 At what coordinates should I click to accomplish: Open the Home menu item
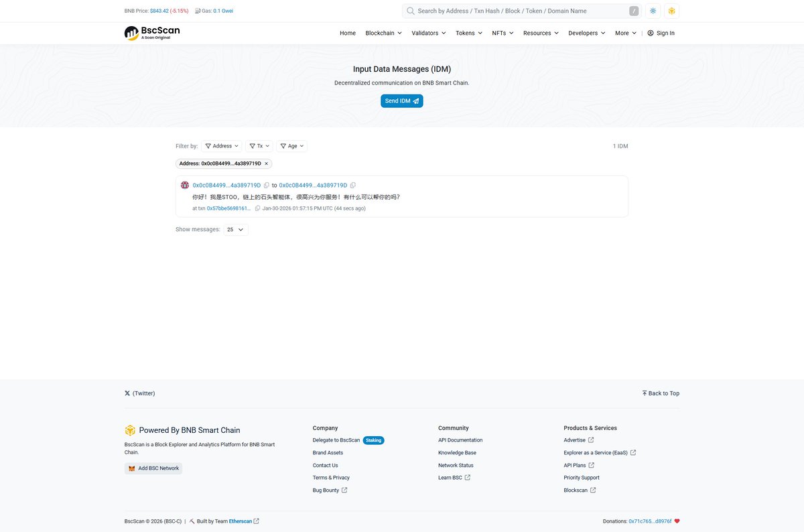(x=348, y=33)
